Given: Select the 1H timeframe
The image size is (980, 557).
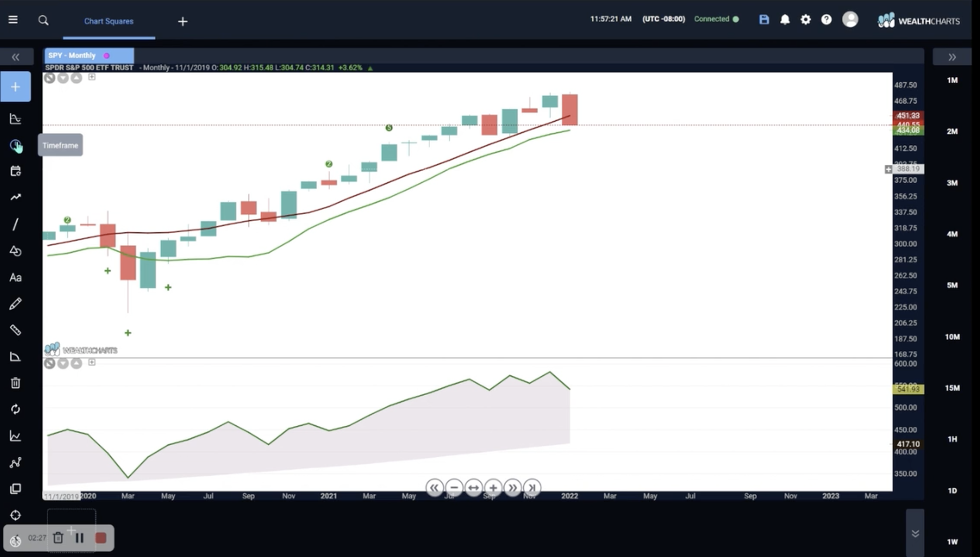Looking at the screenshot, I should [952, 439].
